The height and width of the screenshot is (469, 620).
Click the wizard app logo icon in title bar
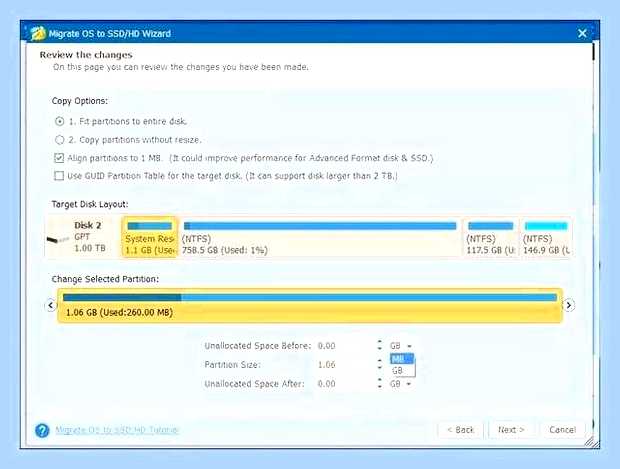pyautogui.click(x=38, y=33)
